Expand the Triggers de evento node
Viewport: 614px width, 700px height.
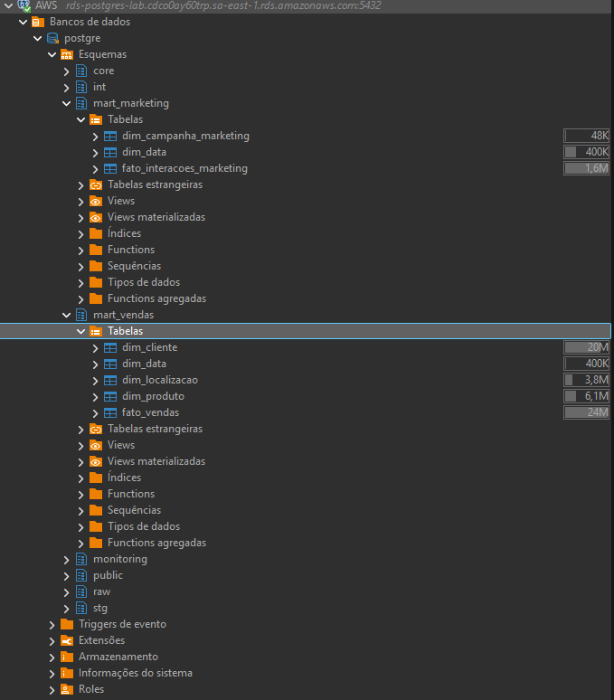point(52,624)
